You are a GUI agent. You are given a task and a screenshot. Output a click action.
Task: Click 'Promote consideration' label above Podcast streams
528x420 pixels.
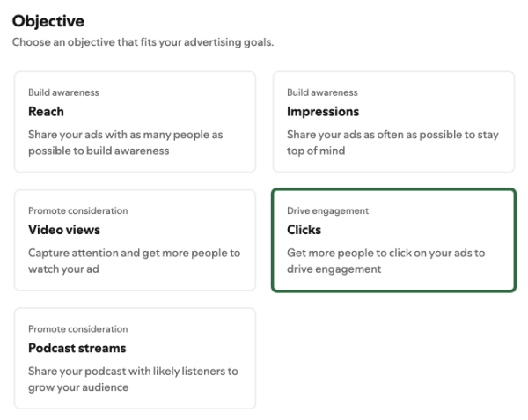(77, 328)
